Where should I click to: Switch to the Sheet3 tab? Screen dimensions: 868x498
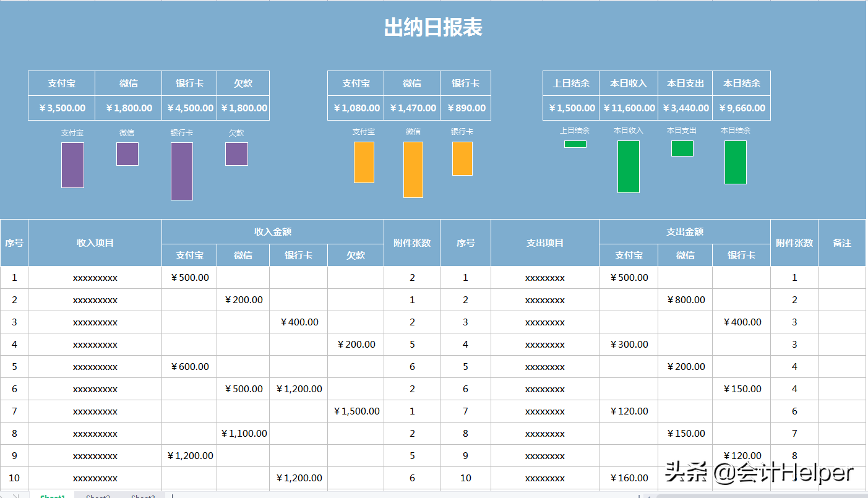point(142,496)
